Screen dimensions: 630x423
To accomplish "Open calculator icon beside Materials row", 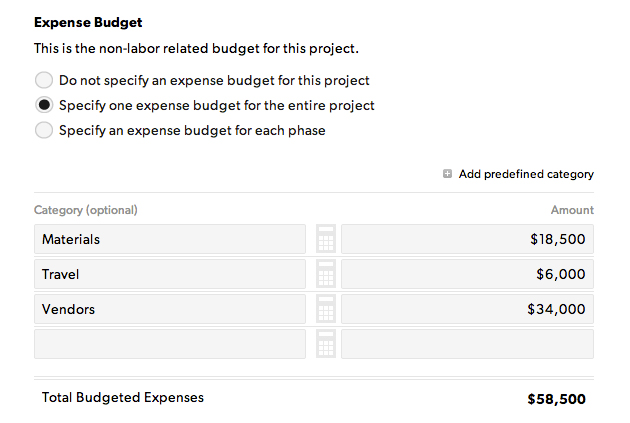I will tap(326, 239).
